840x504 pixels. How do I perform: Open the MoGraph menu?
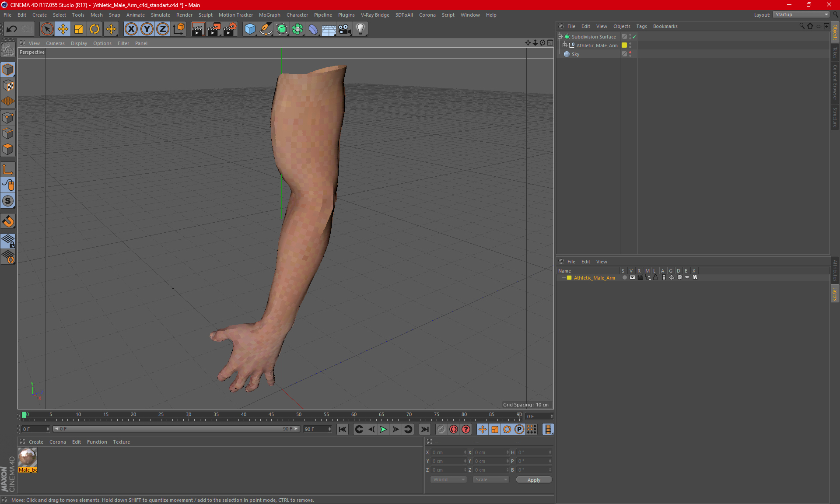(269, 15)
